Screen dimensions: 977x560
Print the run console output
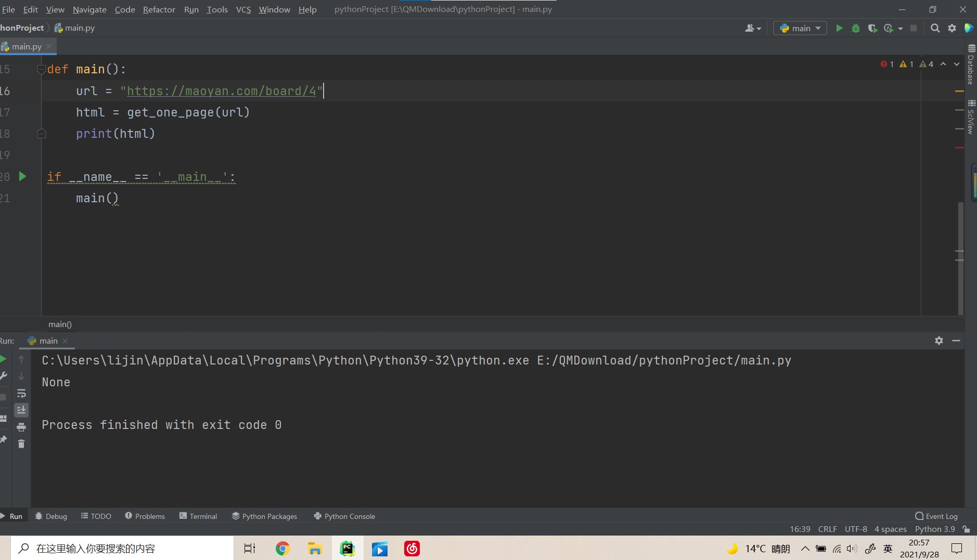click(21, 427)
